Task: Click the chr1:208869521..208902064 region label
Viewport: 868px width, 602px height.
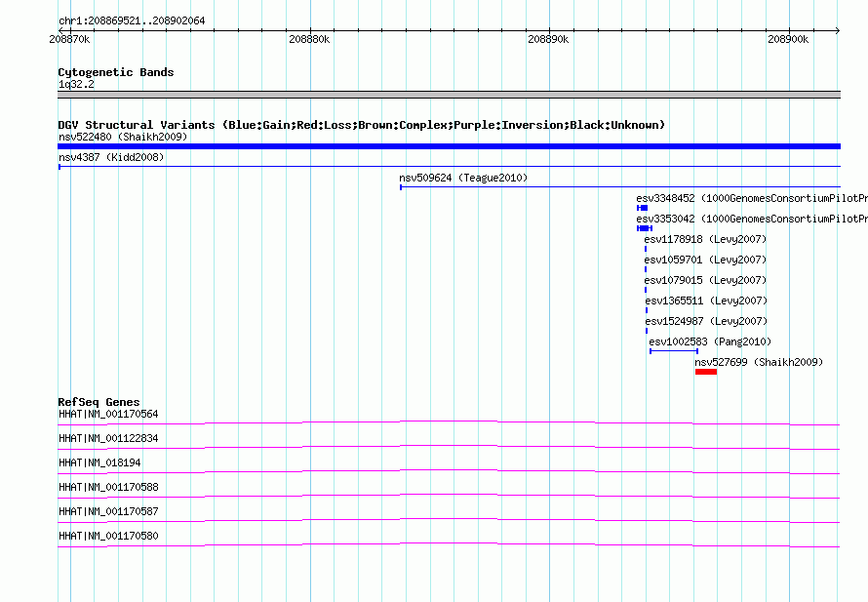Action: point(132,21)
